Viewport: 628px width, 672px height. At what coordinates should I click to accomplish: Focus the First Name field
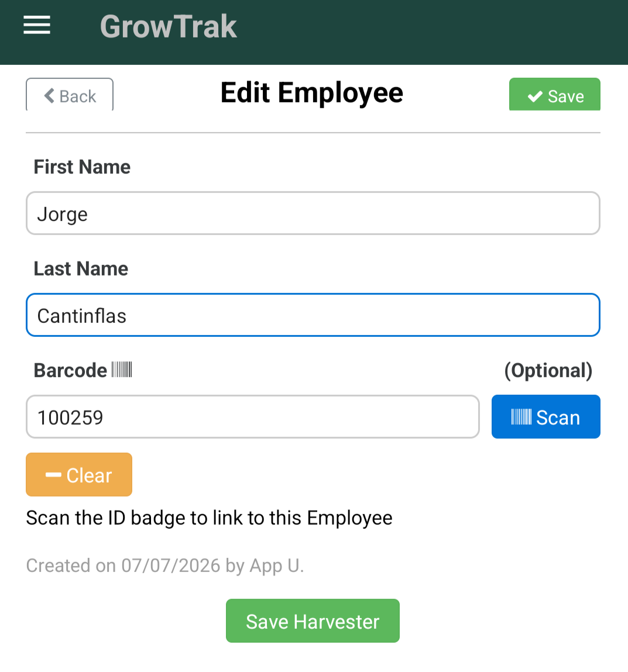[313, 213]
